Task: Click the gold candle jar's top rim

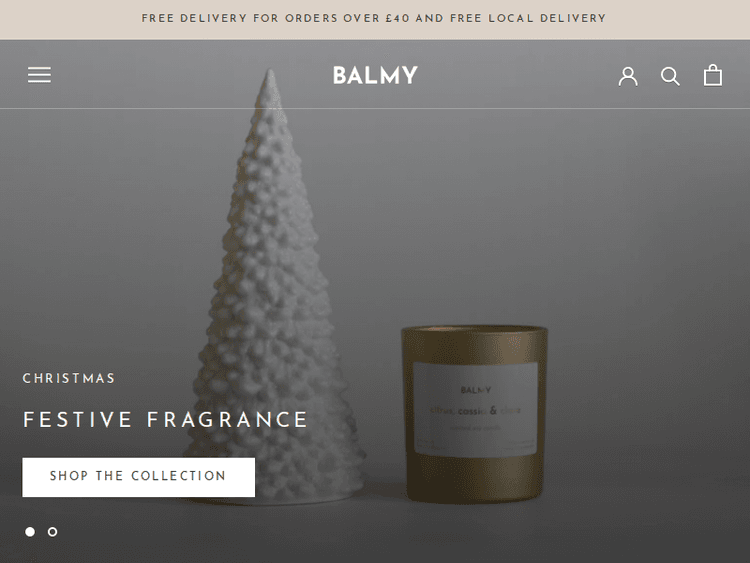Action: pyautogui.click(x=474, y=331)
